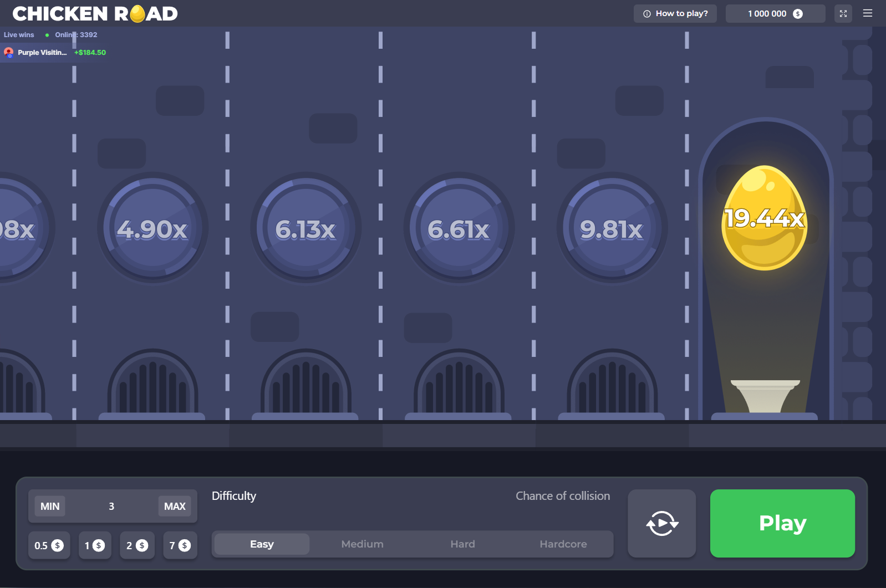Set bet to MIN
Image resolution: width=886 pixels, height=588 pixels.
click(x=50, y=506)
